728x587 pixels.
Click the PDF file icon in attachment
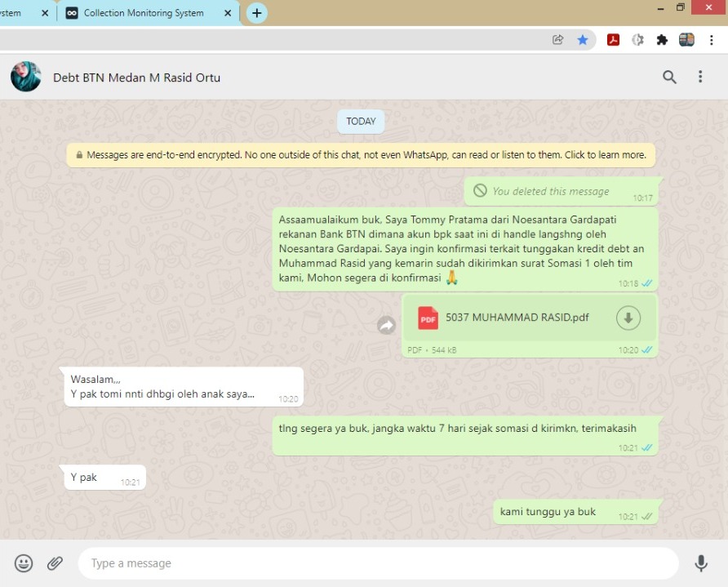point(428,318)
